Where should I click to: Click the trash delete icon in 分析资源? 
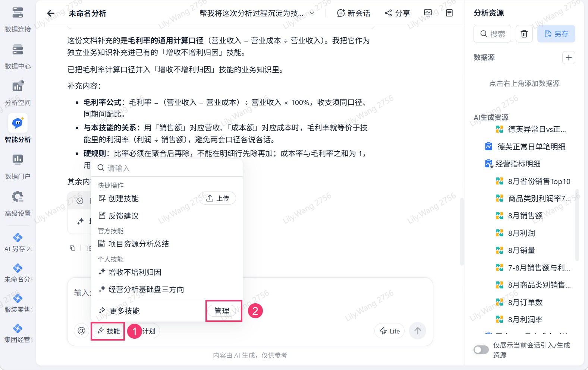524,34
